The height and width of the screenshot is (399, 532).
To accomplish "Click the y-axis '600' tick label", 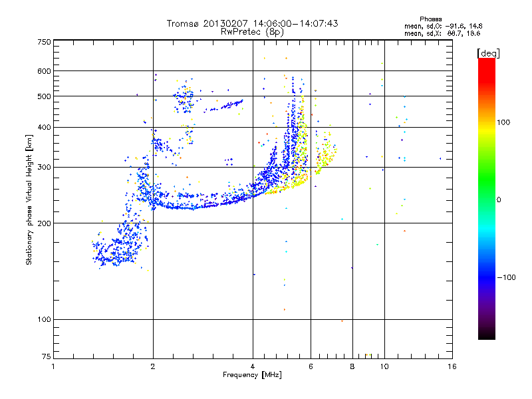I will (x=44, y=71).
